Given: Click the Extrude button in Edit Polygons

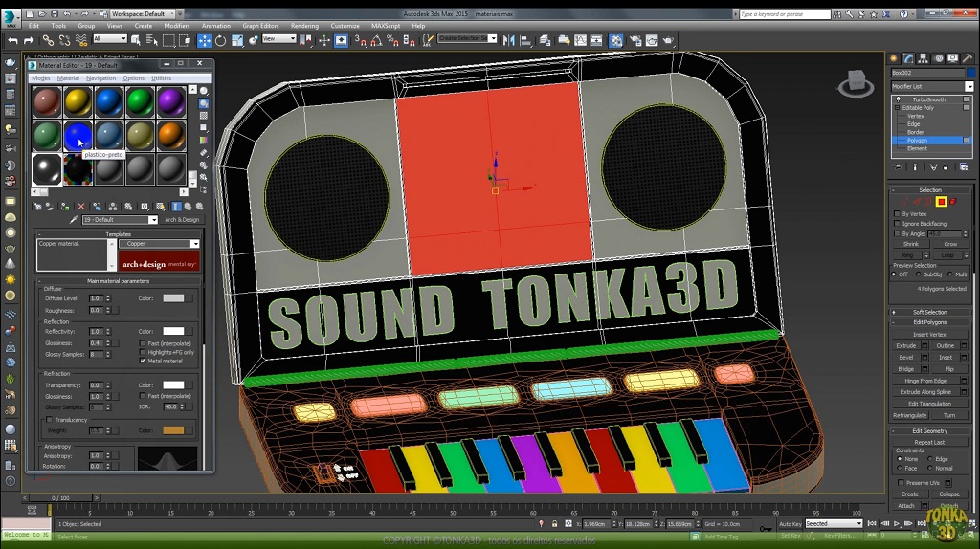Looking at the screenshot, I should point(906,345).
